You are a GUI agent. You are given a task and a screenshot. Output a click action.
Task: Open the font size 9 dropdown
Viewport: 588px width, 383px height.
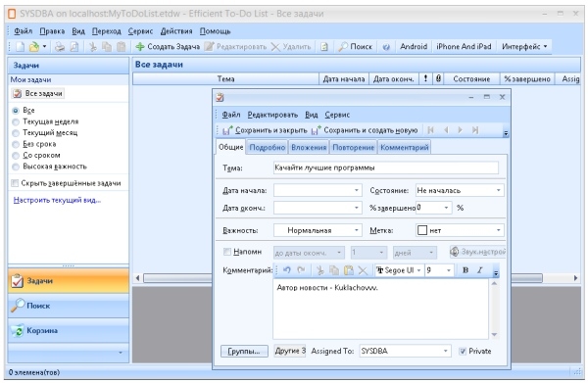(449, 270)
